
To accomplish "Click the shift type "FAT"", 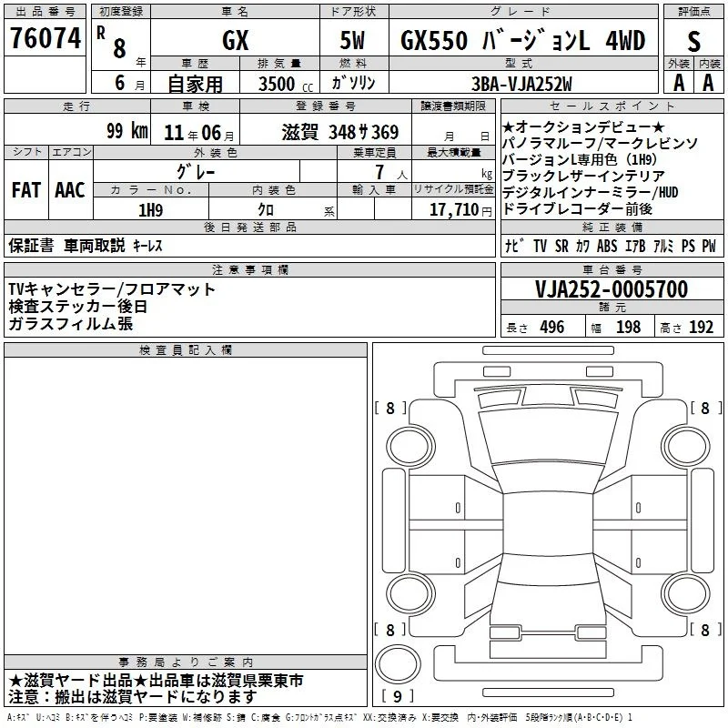I will tap(26, 190).
